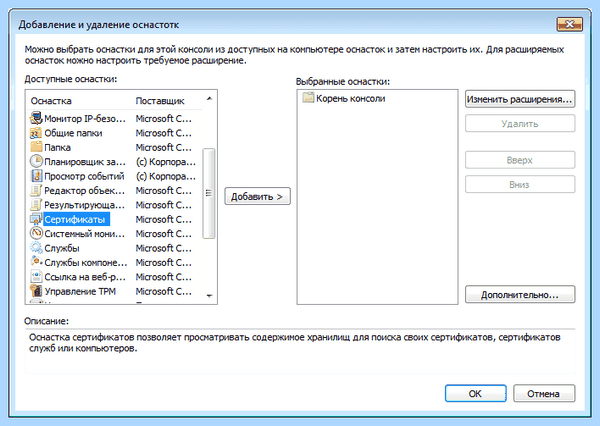Click the Сертификаты certificate icon

pyautogui.click(x=36, y=219)
